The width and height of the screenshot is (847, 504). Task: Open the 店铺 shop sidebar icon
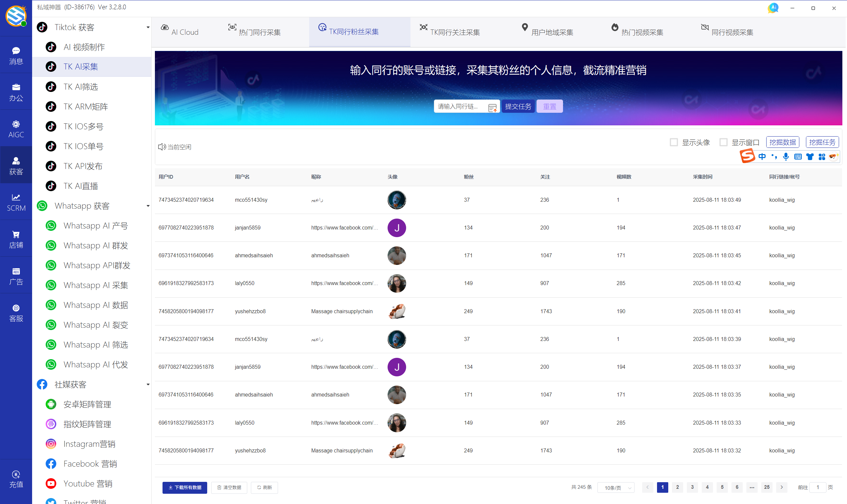(x=16, y=239)
